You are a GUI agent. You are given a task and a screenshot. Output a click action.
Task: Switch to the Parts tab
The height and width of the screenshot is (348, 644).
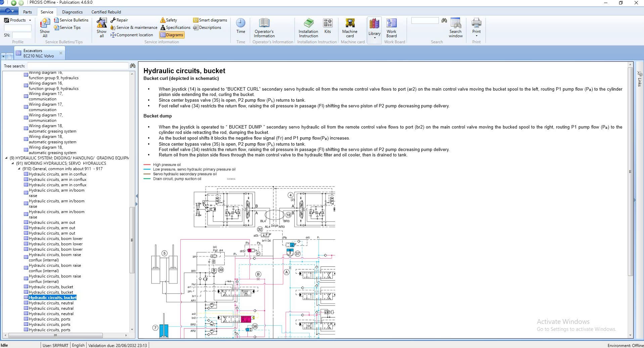click(28, 12)
